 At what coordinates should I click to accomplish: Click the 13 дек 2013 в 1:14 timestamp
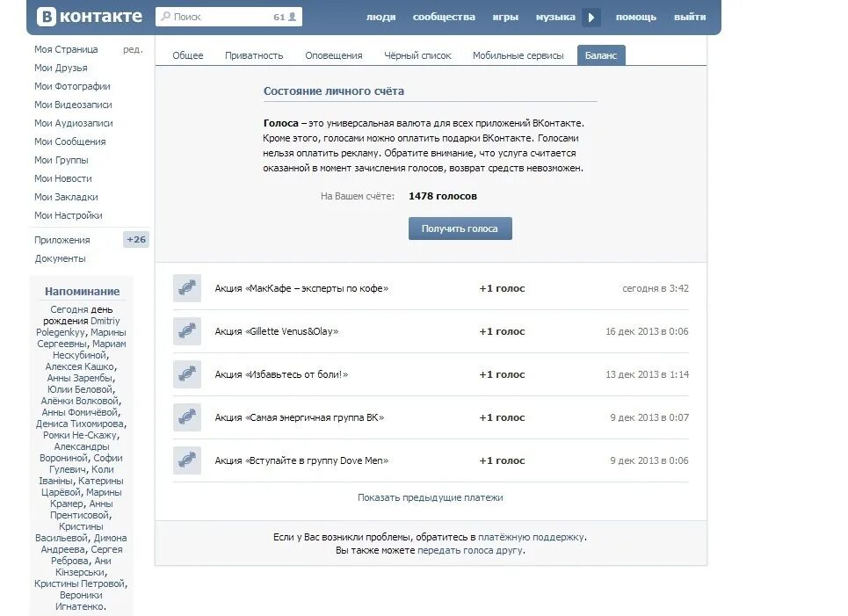(x=647, y=374)
